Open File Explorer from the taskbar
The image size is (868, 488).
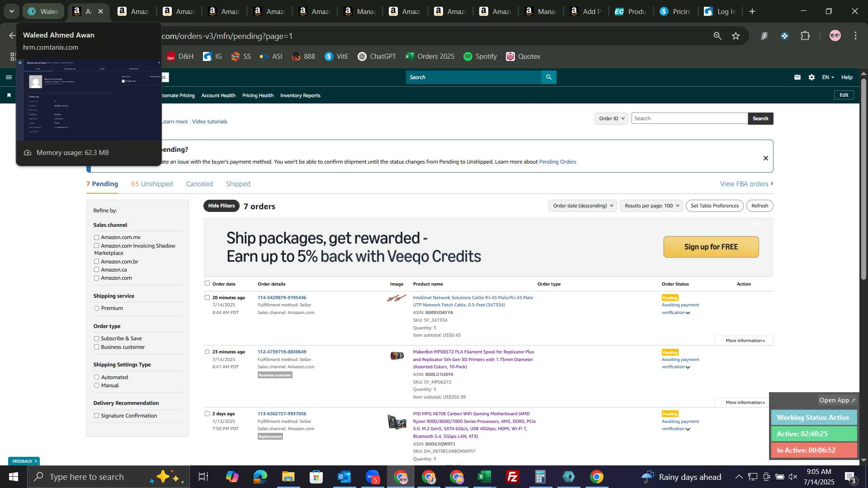[288, 477]
